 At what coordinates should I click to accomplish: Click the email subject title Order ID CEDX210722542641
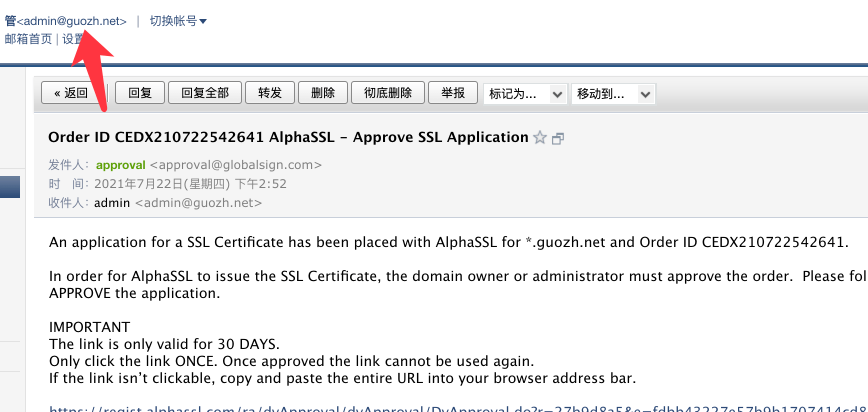(x=288, y=137)
